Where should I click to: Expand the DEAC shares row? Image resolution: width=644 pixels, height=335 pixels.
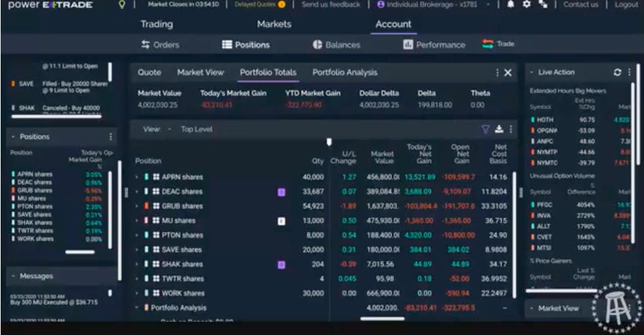[137, 191]
